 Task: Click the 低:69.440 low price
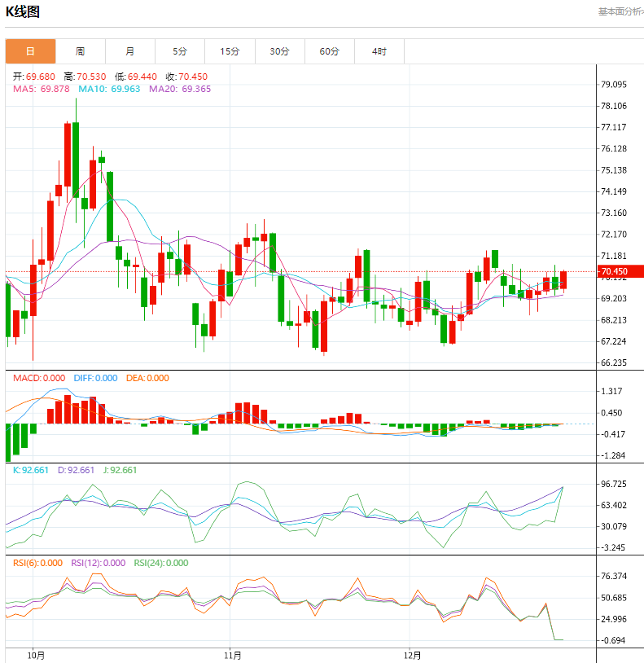[x=136, y=77]
